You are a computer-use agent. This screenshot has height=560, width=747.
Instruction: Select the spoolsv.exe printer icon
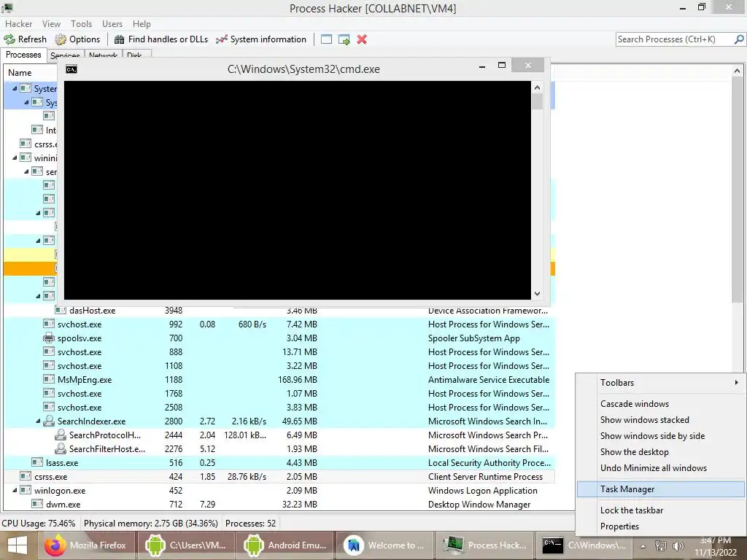coord(49,338)
